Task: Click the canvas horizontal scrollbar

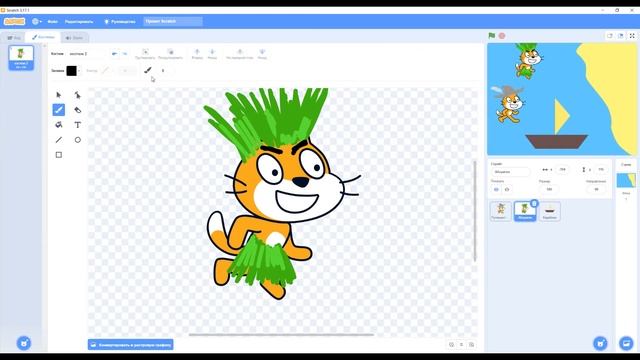Action: point(281,335)
